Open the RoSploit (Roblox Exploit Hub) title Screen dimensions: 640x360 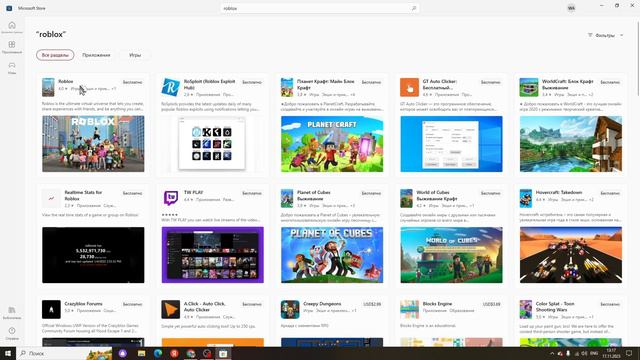pyautogui.click(x=209, y=84)
